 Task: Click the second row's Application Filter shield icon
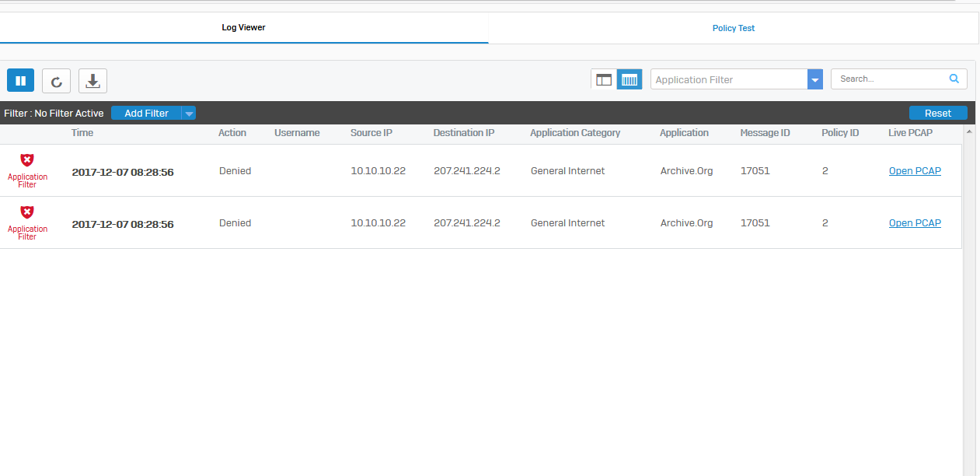click(27, 212)
